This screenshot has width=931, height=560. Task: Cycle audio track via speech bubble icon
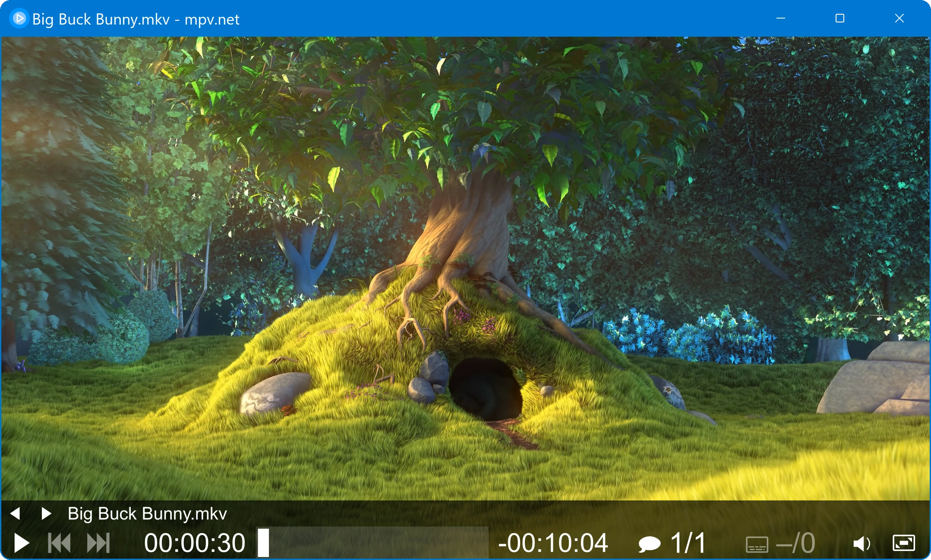pyautogui.click(x=649, y=544)
